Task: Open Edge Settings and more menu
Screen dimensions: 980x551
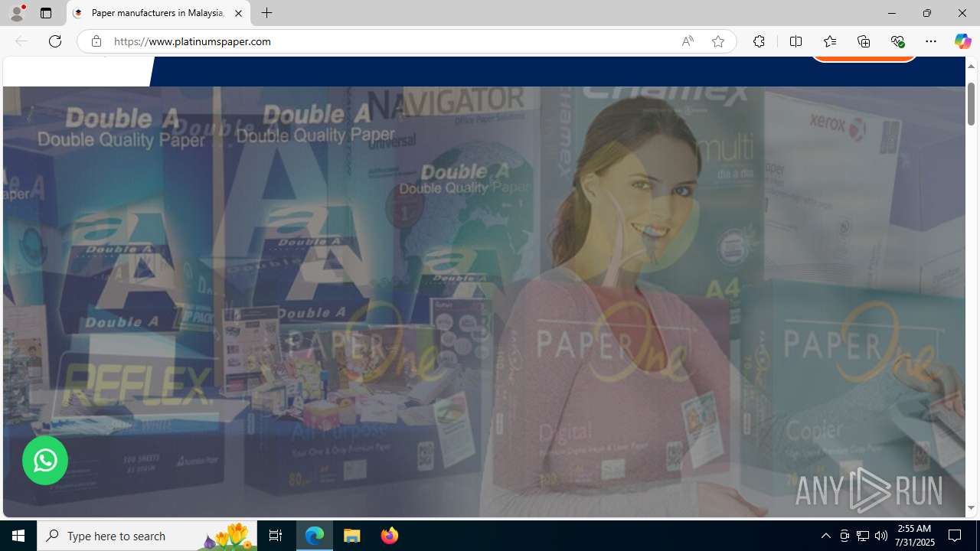Action: coord(931,41)
